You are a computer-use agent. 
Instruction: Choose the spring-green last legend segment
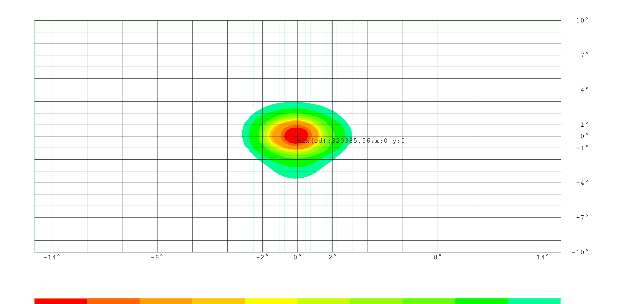534,301
